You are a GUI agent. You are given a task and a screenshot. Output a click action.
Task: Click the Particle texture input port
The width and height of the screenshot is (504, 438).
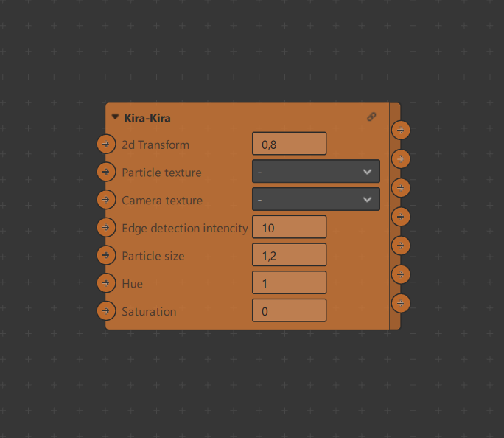click(x=106, y=172)
